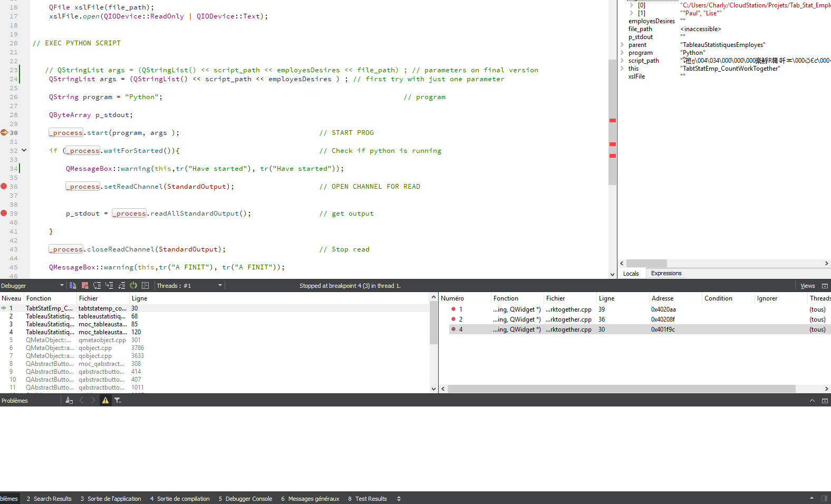Maximize the Problèmes output pane icon
The height and width of the screenshot is (504, 831).
click(825, 401)
